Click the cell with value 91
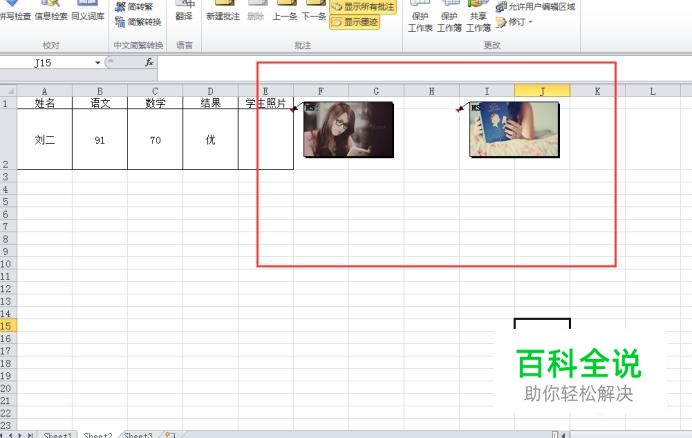Screen dimensions: 692x438 [x=100, y=140]
